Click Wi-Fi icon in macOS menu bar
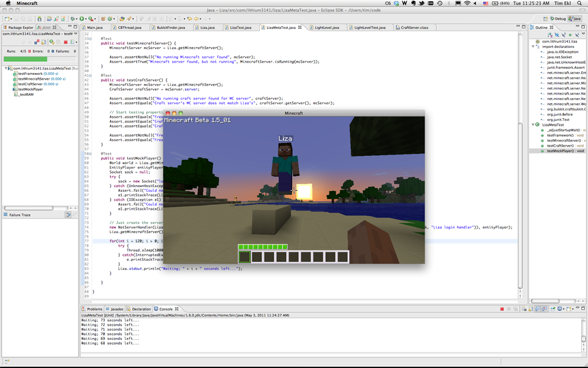588x368 pixels. click(x=467, y=3)
